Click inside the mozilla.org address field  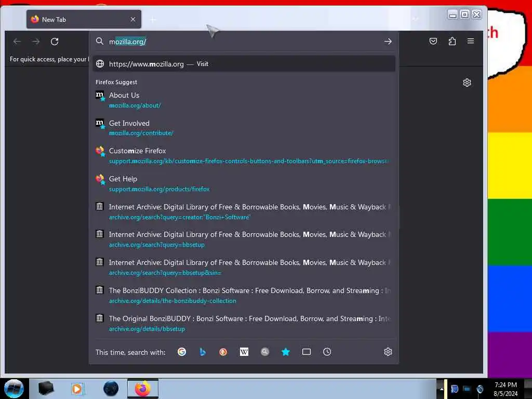pyautogui.click(x=244, y=42)
